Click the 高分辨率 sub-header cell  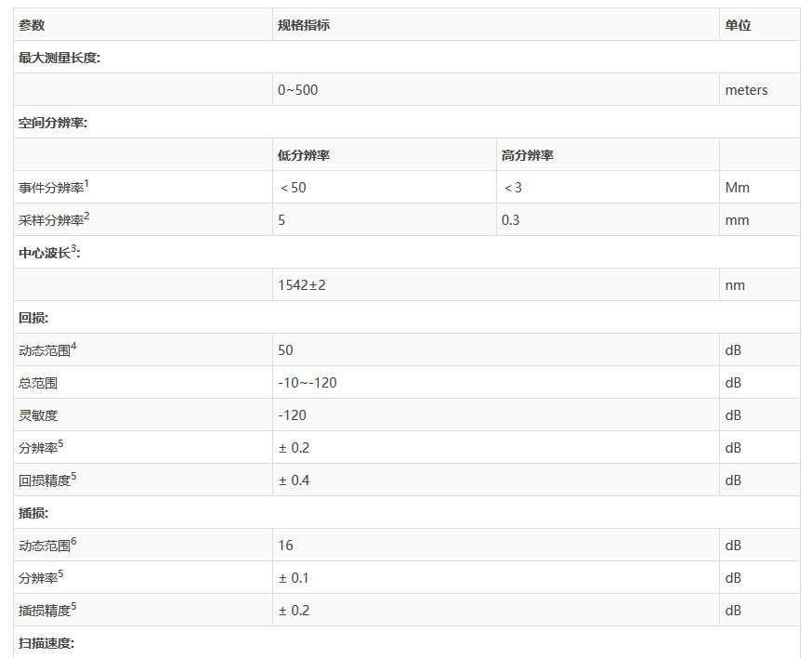tap(527, 155)
